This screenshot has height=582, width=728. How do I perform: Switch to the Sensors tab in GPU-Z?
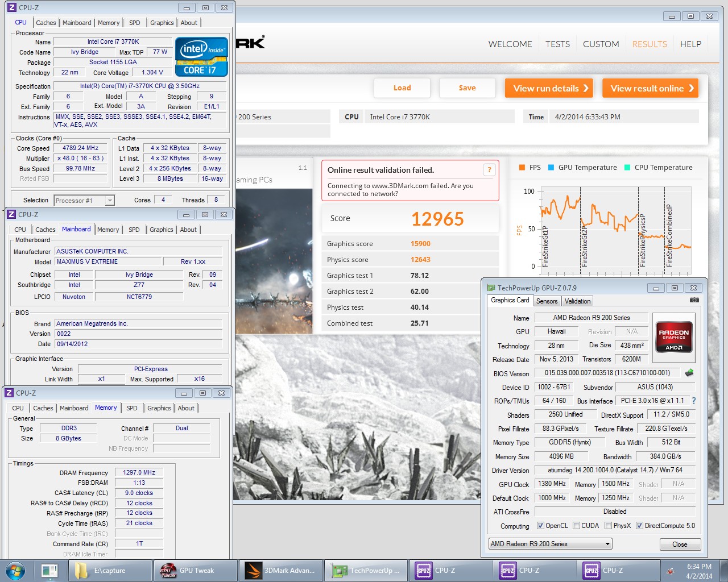point(547,301)
